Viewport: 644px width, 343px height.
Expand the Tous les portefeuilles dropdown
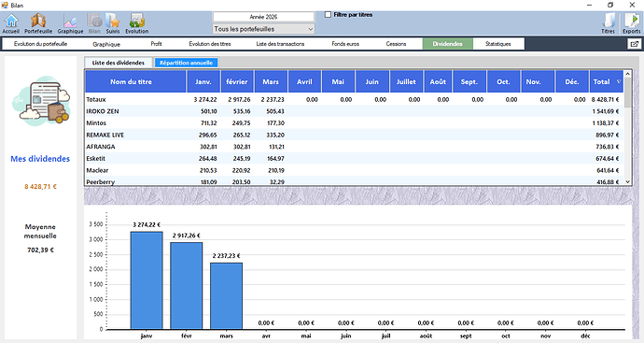tap(264, 29)
